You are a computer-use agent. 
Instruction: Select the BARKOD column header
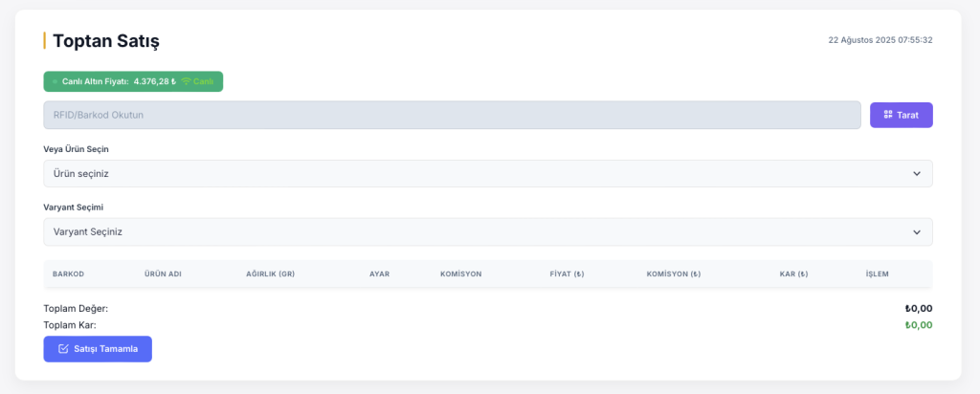(68, 274)
